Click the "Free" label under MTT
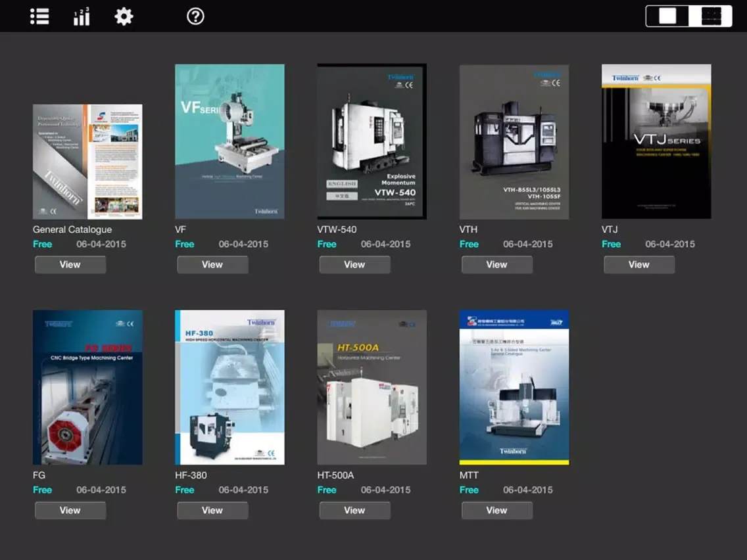 click(x=469, y=490)
